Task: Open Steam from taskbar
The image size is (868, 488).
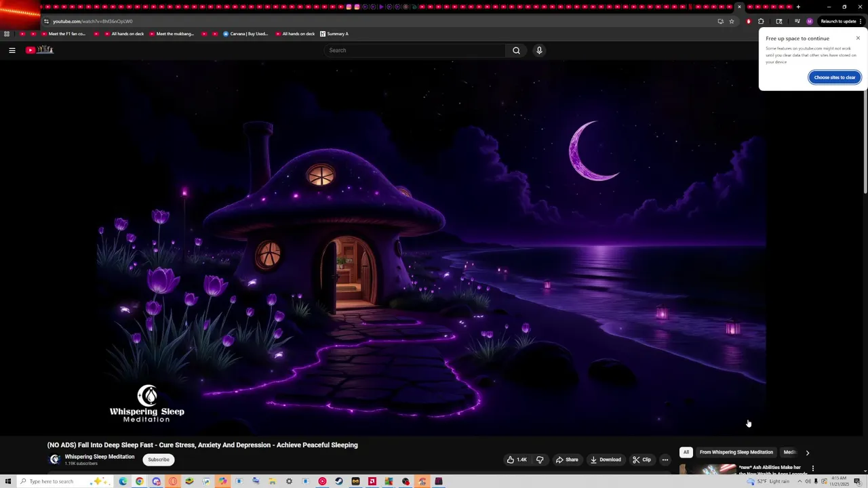Action: click(x=339, y=481)
